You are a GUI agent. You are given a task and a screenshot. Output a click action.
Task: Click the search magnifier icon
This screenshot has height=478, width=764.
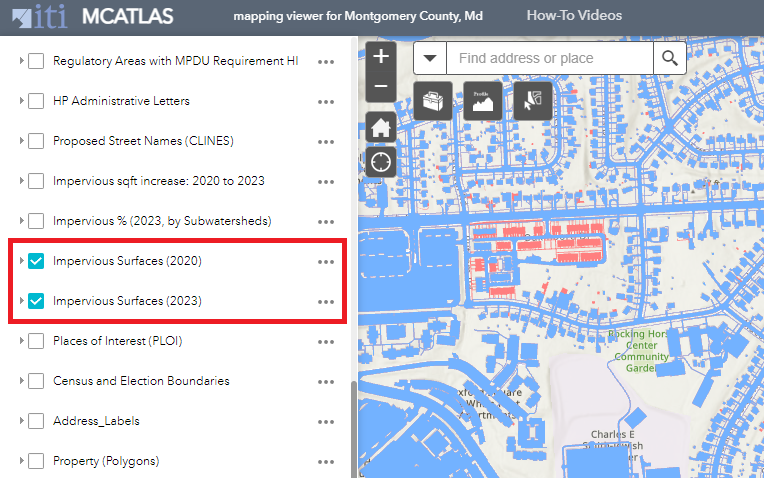[x=670, y=58]
